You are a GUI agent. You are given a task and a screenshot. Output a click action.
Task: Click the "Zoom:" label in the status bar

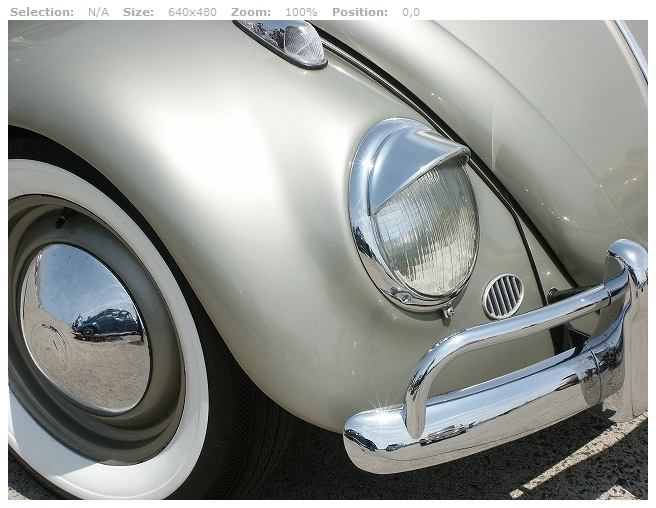coord(251,12)
